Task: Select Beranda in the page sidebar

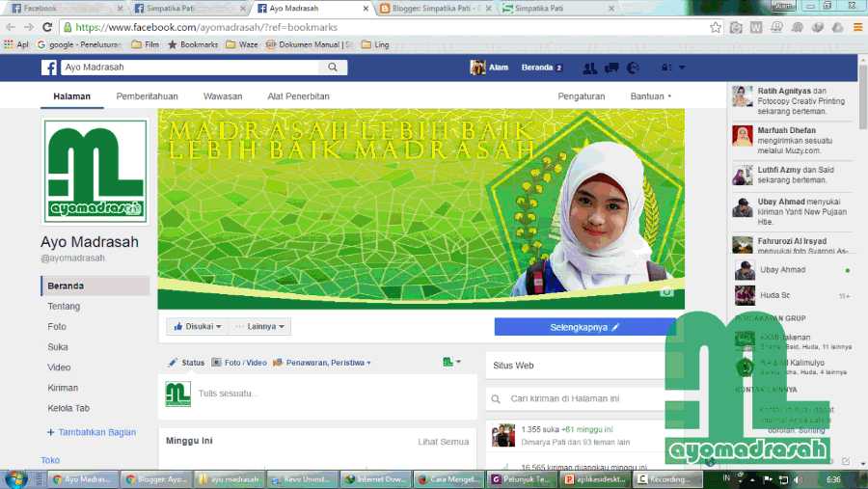Action: coord(95,285)
